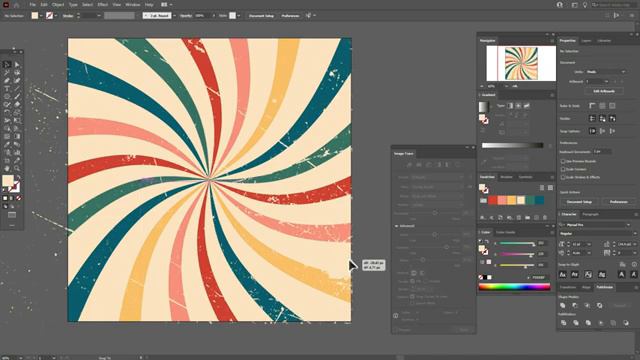Switch Swatches panel to list view icon
640x360 pixels.
(x=542, y=188)
